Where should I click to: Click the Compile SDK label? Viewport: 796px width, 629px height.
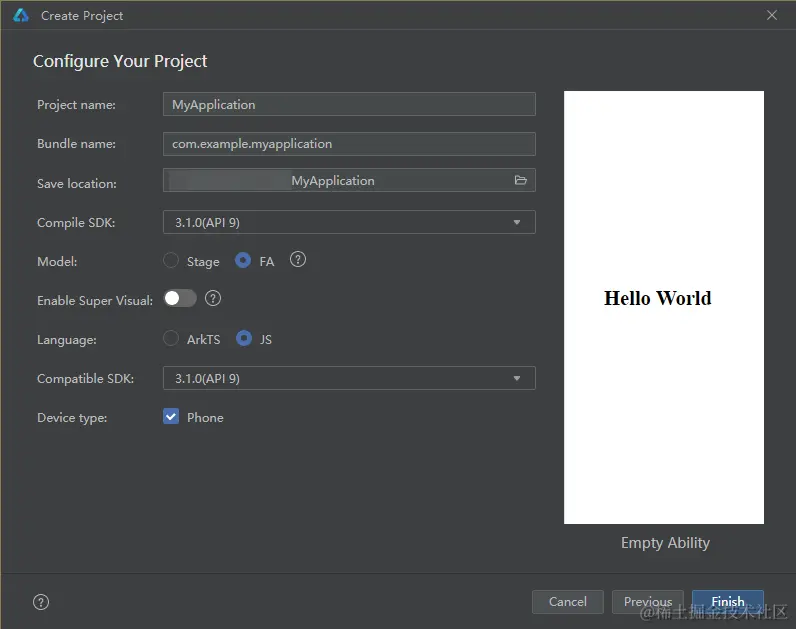(76, 223)
